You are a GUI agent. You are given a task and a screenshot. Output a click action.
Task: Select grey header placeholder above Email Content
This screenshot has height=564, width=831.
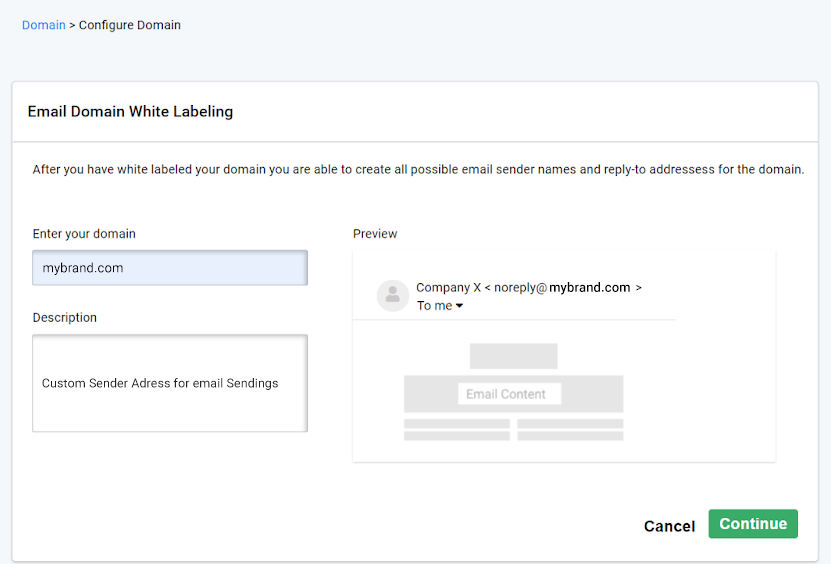coord(513,356)
